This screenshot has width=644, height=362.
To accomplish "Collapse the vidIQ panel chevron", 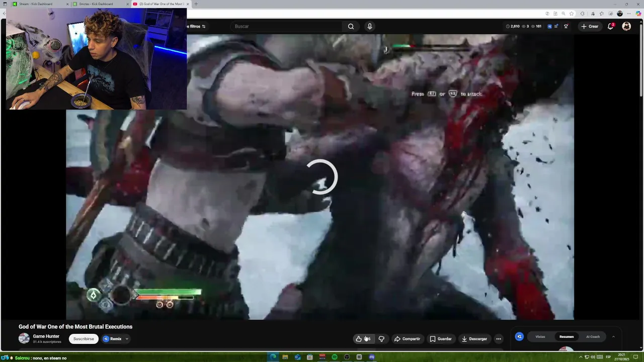I will pyautogui.click(x=613, y=337).
